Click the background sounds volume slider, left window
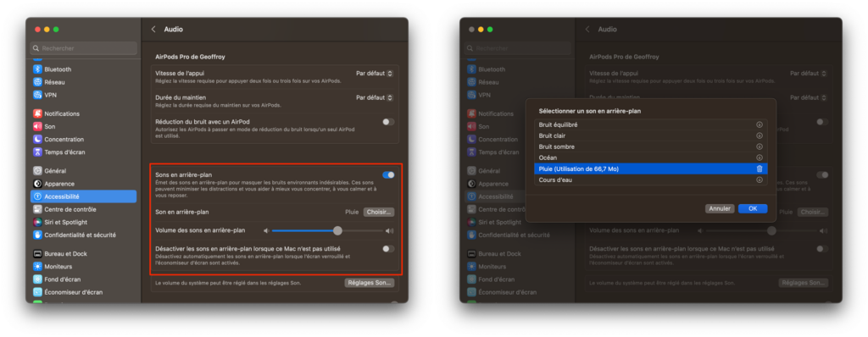Viewport: 868px width, 337px height. pyautogui.click(x=328, y=231)
